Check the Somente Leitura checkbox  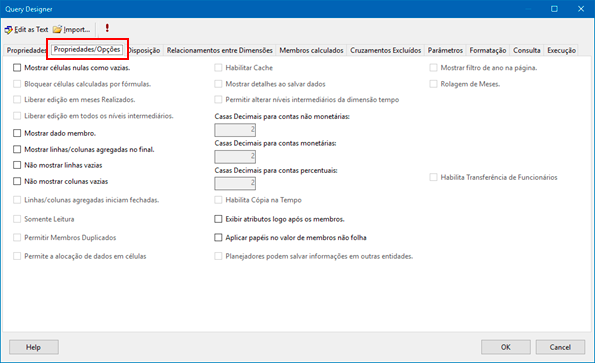[x=17, y=219]
